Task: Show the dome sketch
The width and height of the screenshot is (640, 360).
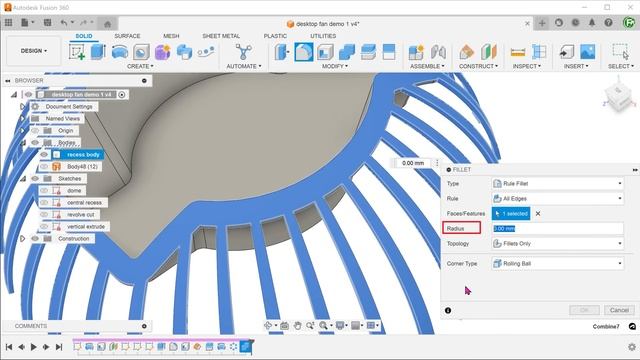Action: (44, 191)
